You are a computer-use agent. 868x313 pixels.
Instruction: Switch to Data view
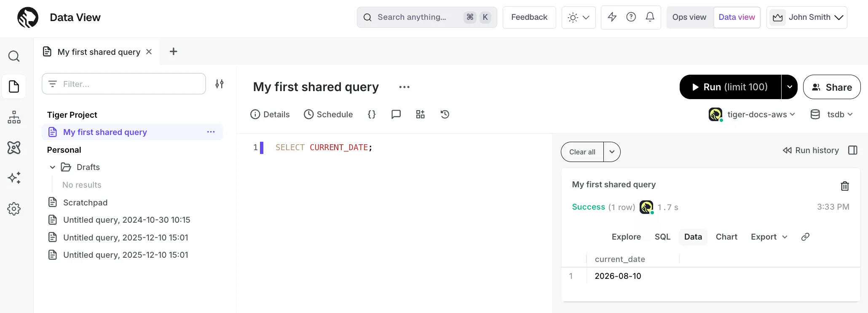737,17
